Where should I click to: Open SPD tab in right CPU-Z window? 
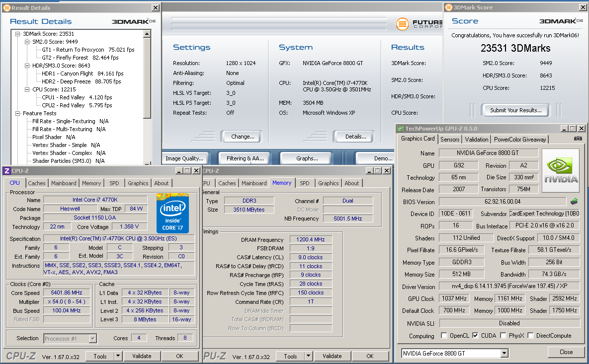305,183
